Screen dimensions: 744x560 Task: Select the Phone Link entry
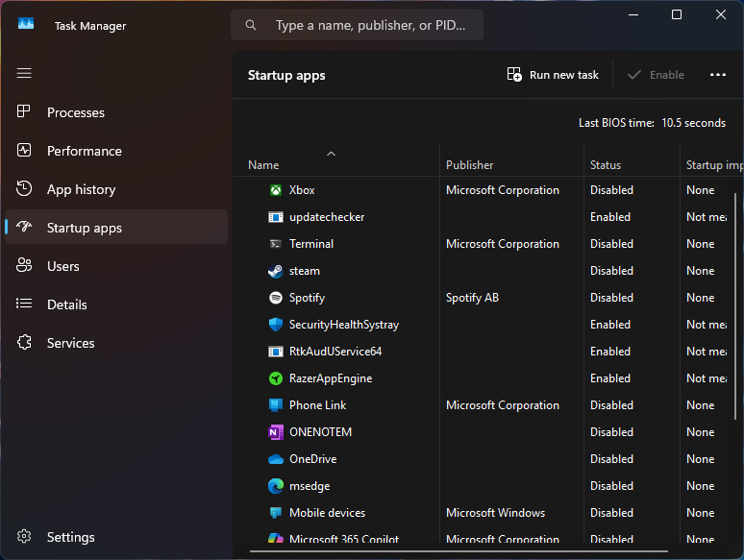pyautogui.click(x=317, y=405)
